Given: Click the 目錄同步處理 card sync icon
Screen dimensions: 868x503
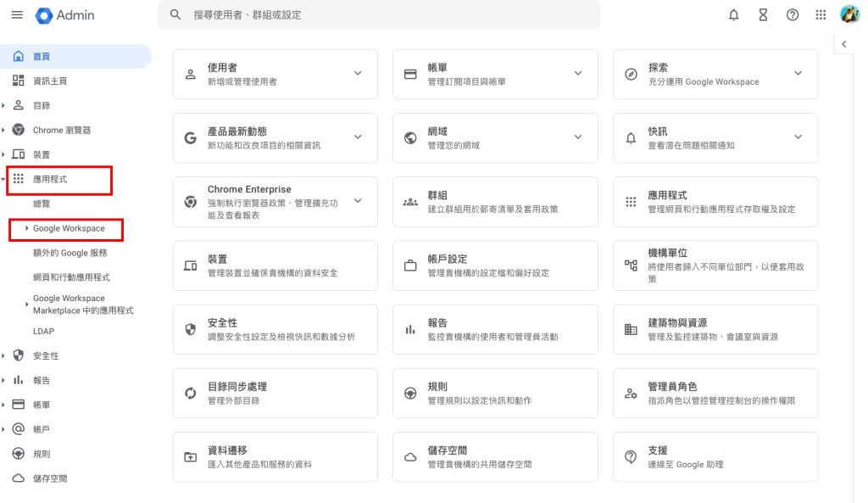Looking at the screenshot, I should (x=191, y=394).
